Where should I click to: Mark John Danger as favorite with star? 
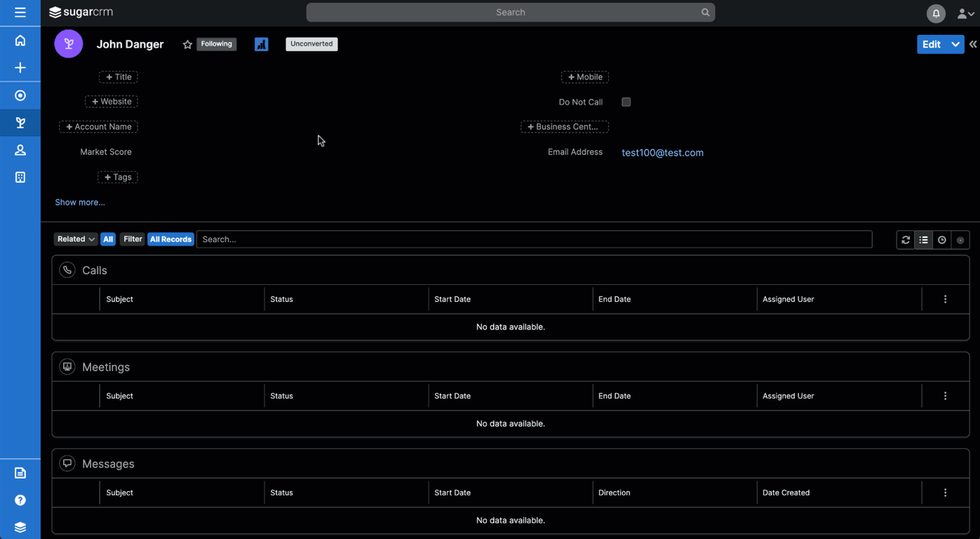tap(187, 44)
